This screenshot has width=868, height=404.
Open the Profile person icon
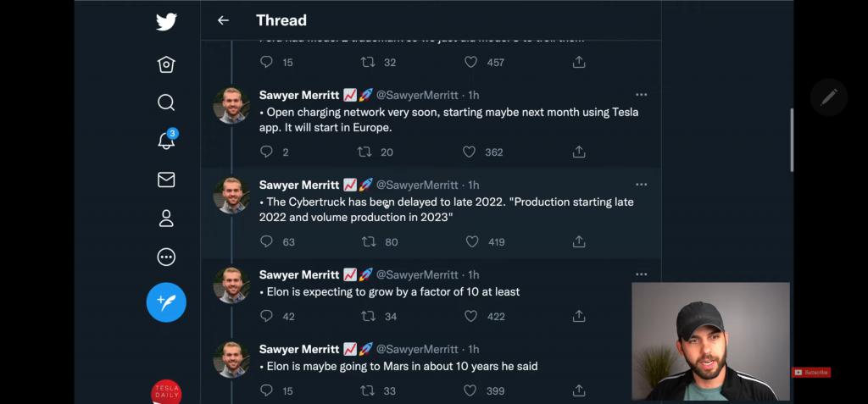(166, 219)
